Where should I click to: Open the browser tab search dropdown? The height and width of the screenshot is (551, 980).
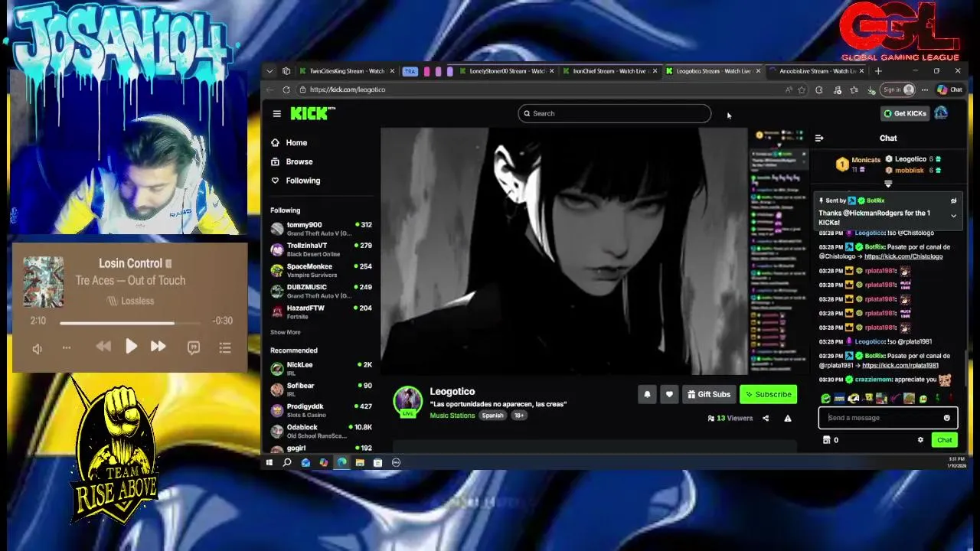269,71
